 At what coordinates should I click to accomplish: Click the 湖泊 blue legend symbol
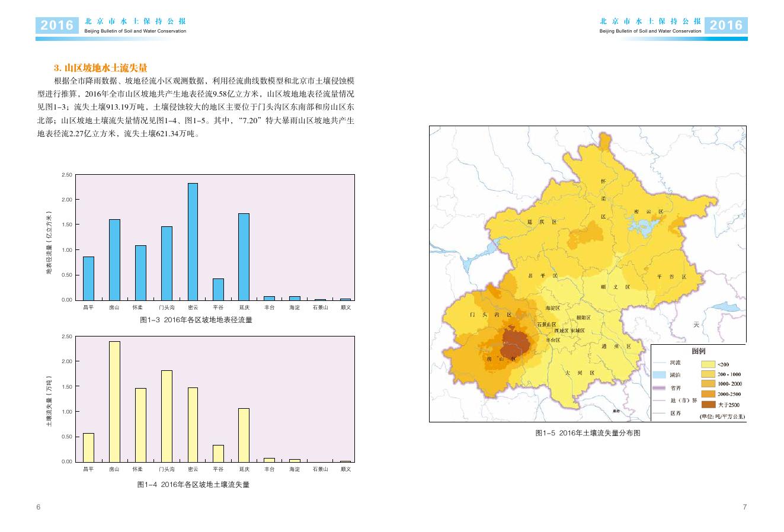tap(660, 375)
